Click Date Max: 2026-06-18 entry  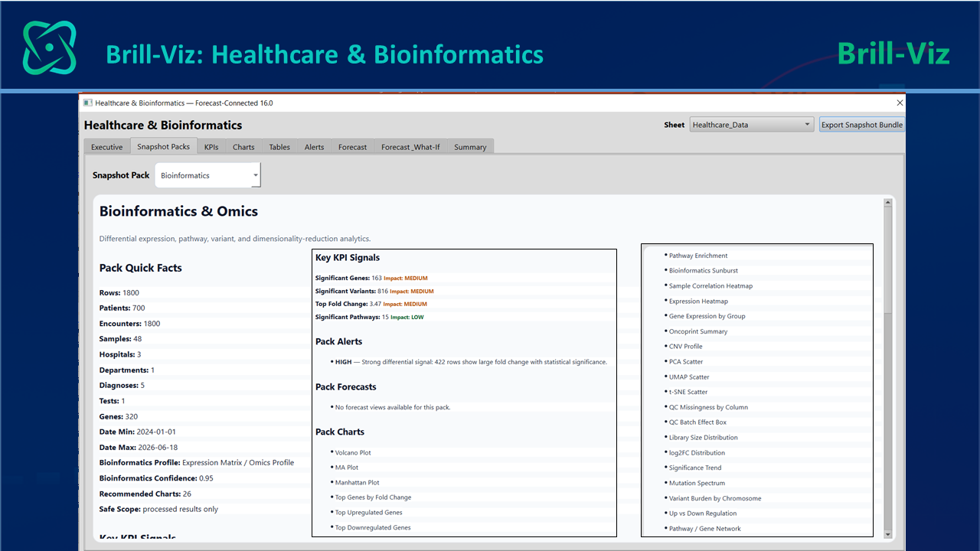139,448
